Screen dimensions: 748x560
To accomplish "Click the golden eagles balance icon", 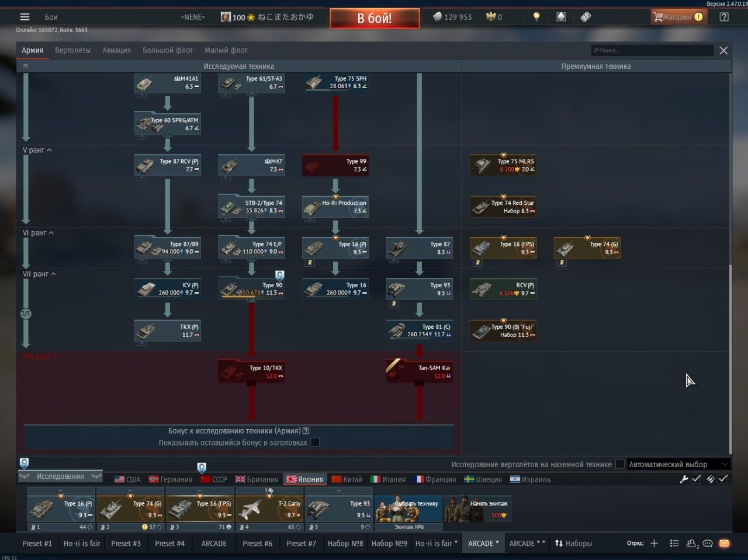I will (491, 17).
